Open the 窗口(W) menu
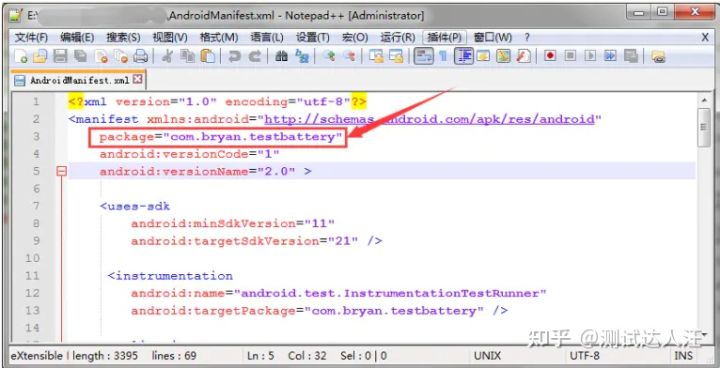 pos(492,37)
